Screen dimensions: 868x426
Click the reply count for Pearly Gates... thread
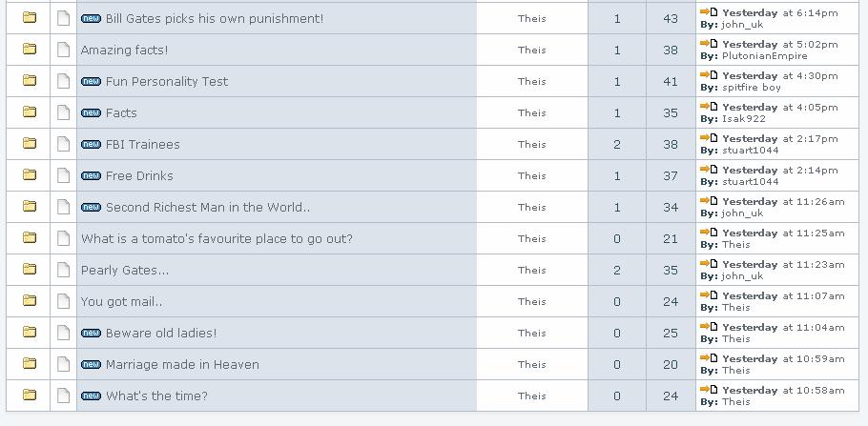pos(617,270)
